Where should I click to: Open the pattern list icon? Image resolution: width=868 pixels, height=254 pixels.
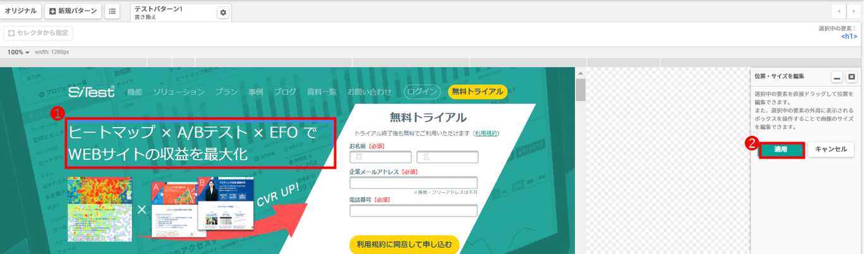point(112,11)
